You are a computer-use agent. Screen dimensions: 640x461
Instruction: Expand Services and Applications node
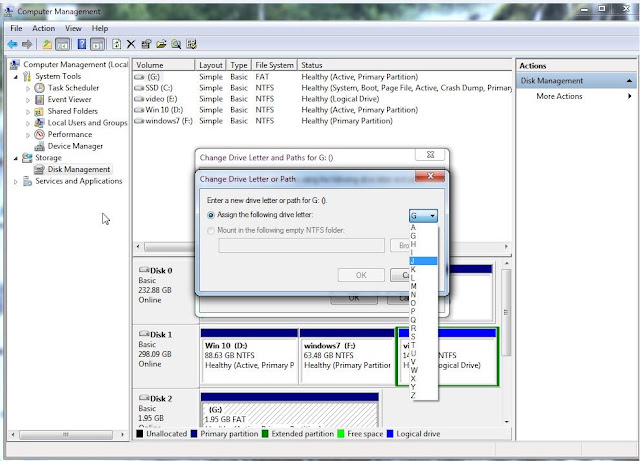[16, 182]
